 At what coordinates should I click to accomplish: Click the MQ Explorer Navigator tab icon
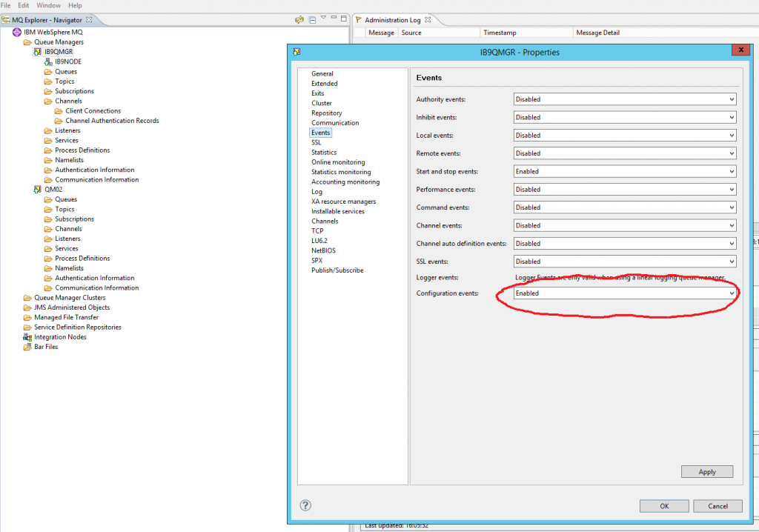6,20
